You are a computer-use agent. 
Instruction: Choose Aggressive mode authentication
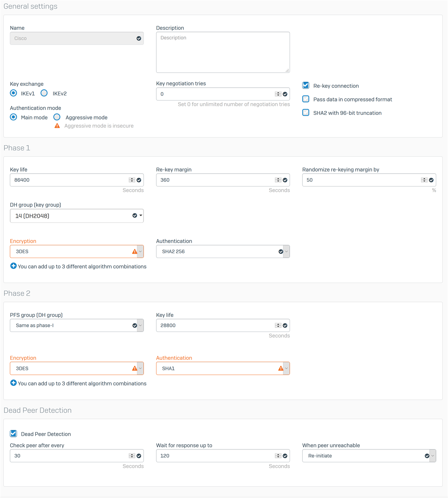pyautogui.click(x=57, y=117)
